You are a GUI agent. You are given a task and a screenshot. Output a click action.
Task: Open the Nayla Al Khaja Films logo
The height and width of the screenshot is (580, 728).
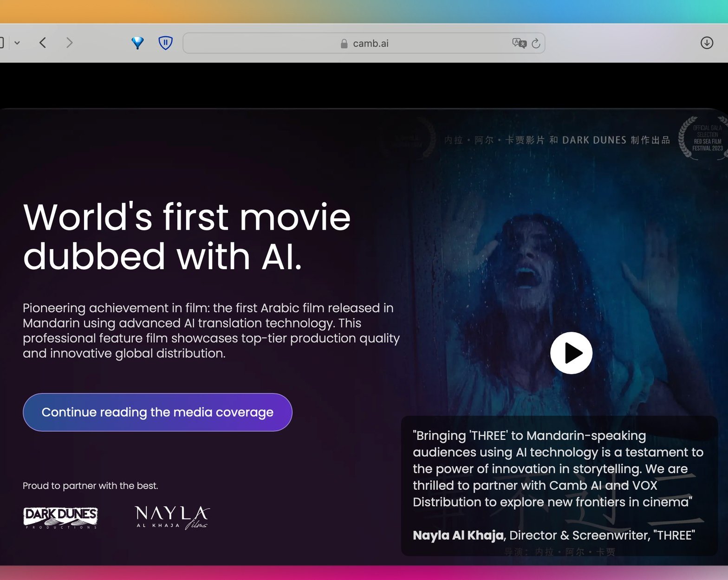pos(172,517)
